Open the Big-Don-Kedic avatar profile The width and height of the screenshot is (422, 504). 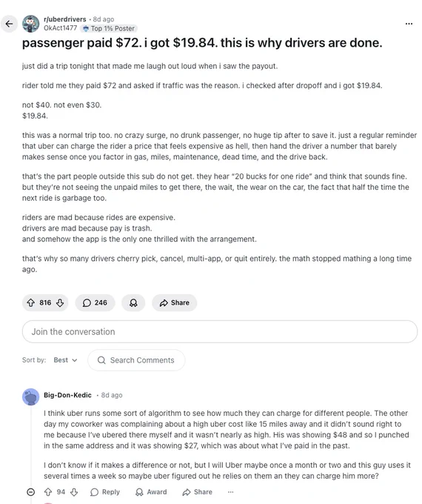coord(31,397)
